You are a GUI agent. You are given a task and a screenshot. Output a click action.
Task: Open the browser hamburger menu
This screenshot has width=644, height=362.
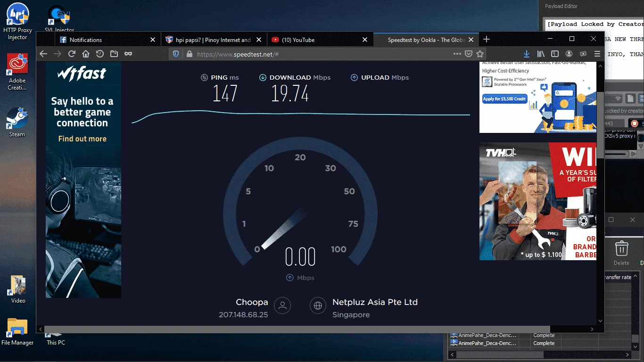click(x=597, y=54)
